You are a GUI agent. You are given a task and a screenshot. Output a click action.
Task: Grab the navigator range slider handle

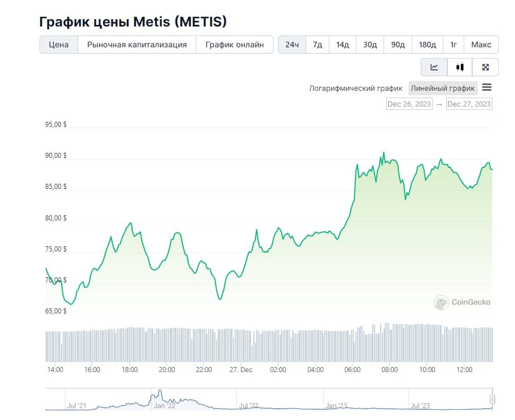(492, 399)
